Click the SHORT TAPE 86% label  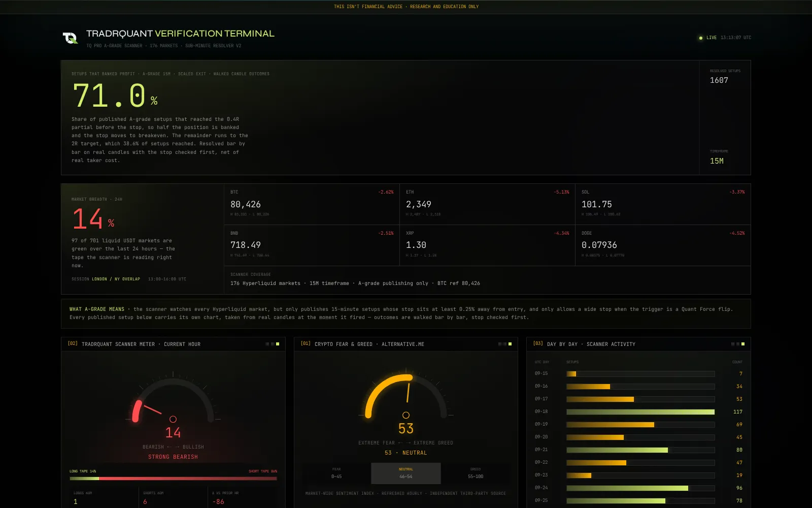263,471
